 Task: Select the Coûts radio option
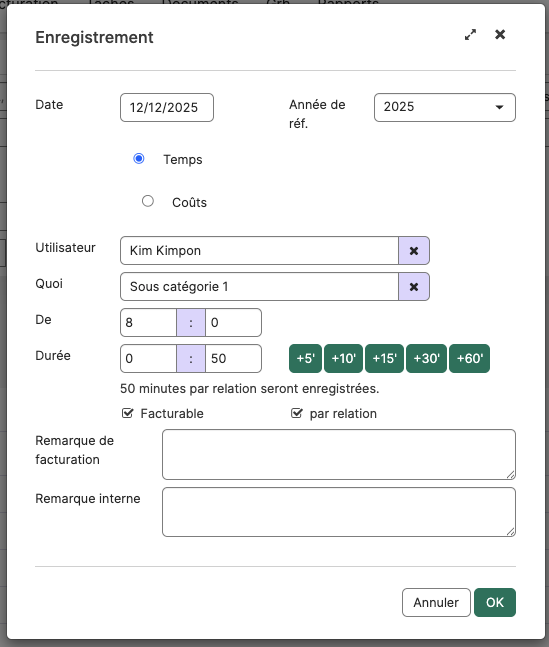pos(148,201)
